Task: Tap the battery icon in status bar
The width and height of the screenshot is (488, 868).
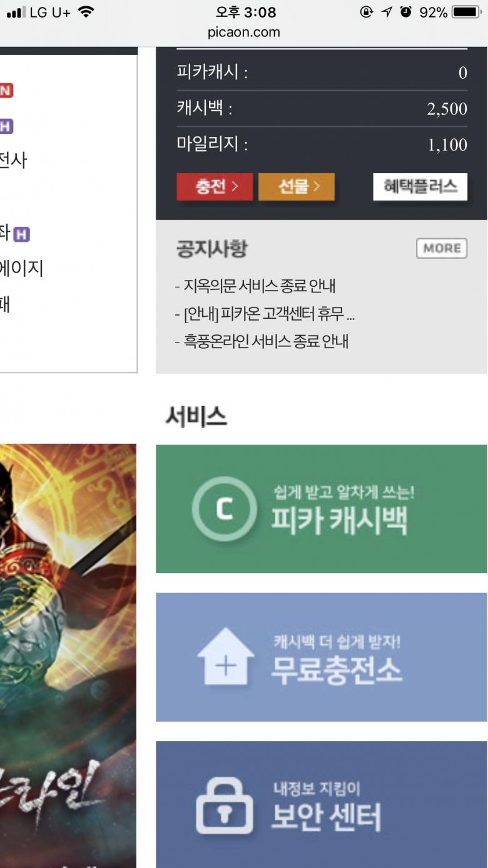Action: (466, 12)
